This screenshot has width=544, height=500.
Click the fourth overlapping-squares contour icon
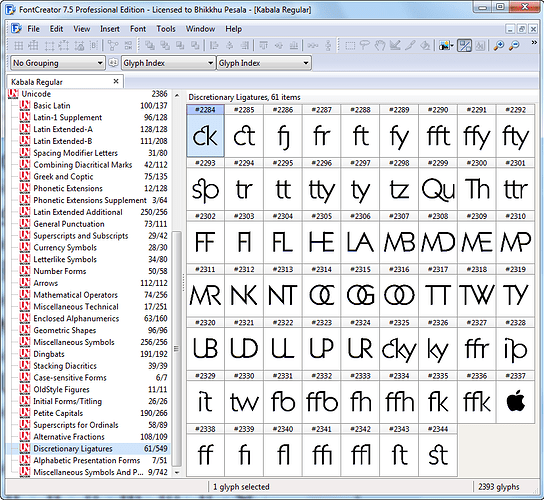point(195,45)
